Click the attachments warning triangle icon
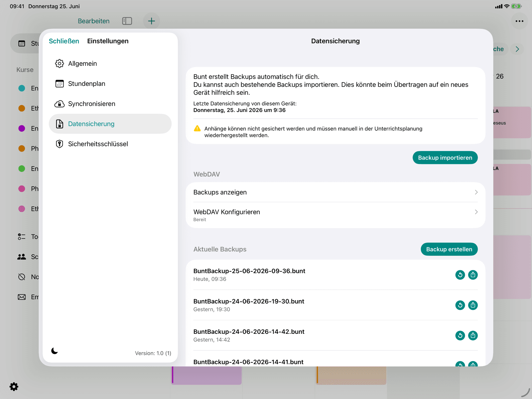The height and width of the screenshot is (399, 532). 197,128
